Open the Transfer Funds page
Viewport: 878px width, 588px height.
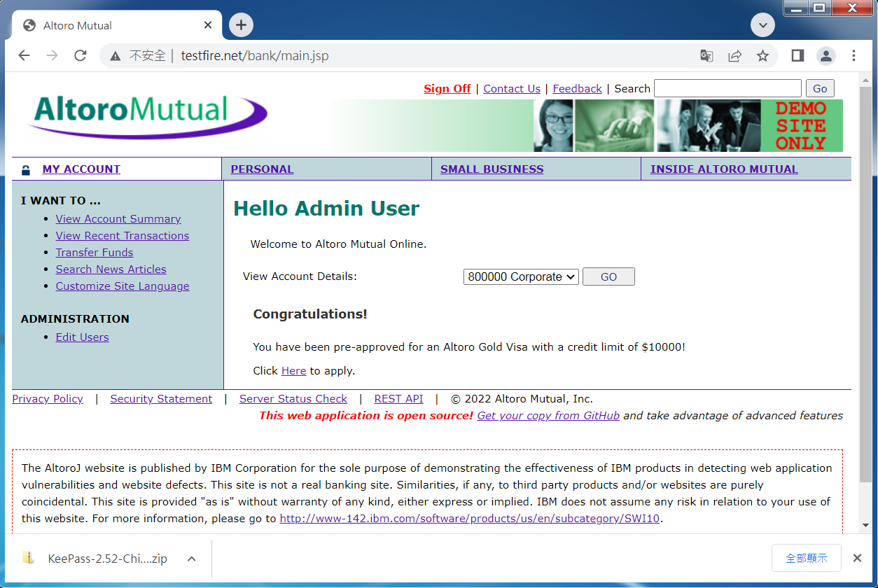95,253
